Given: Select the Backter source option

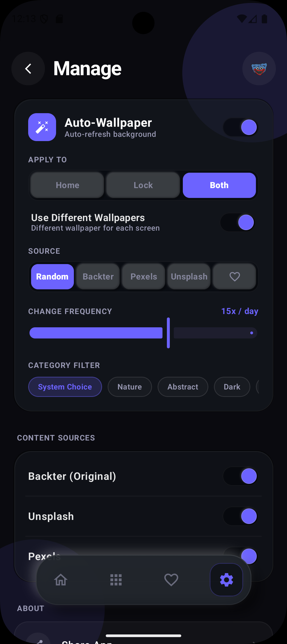Looking at the screenshot, I should (x=98, y=277).
